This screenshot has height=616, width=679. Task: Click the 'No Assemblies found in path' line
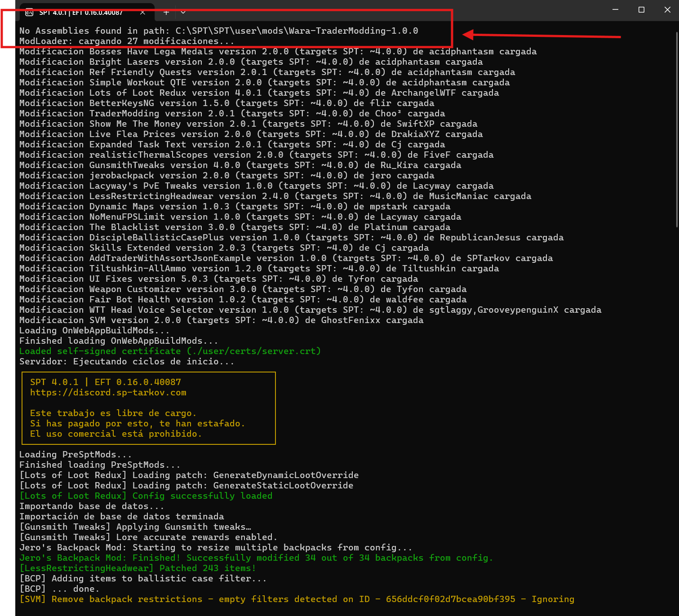coord(219,31)
